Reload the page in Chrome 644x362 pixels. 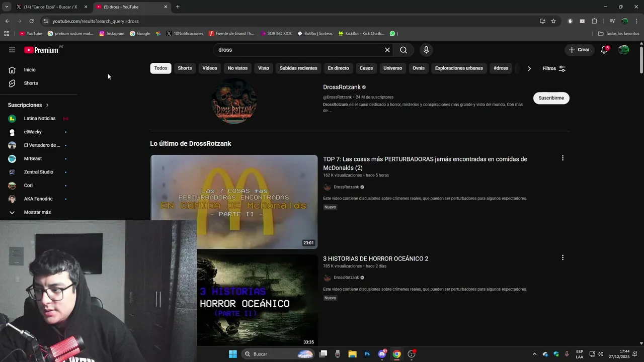(x=31, y=21)
